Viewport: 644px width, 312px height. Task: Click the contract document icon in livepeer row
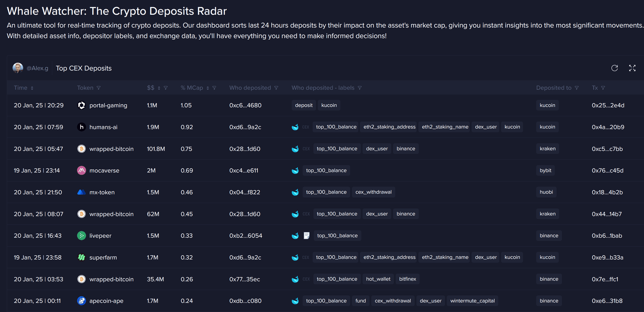tap(306, 236)
